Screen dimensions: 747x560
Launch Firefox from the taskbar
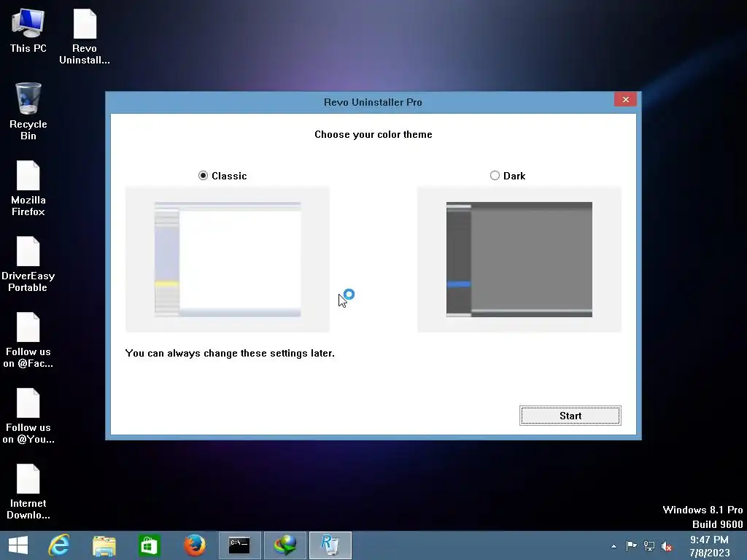coord(194,545)
